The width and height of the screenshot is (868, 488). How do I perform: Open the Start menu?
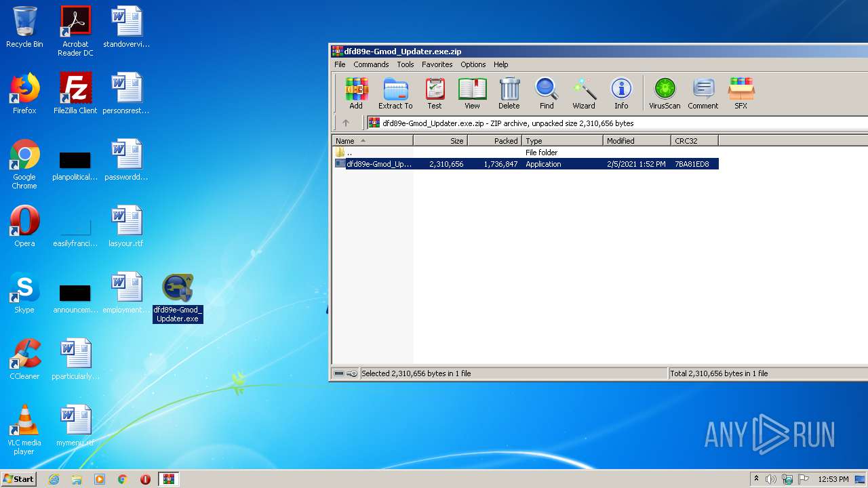19,479
